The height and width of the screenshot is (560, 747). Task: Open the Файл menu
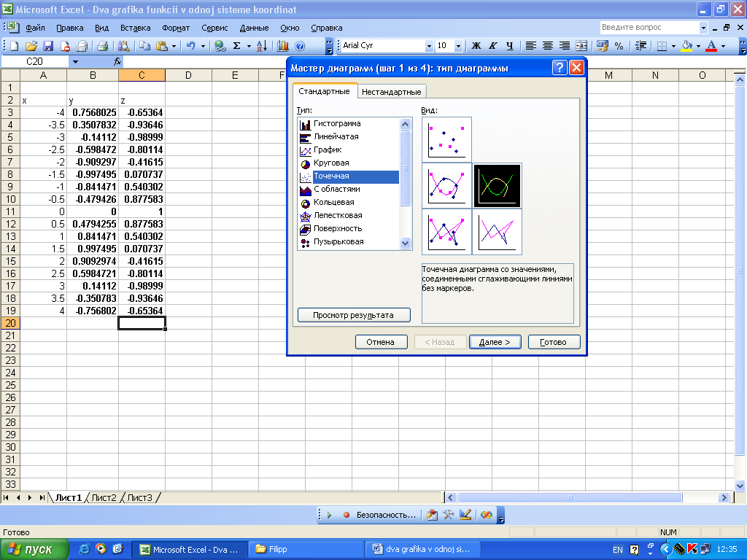pyautogui.click(x=35, y=28)
